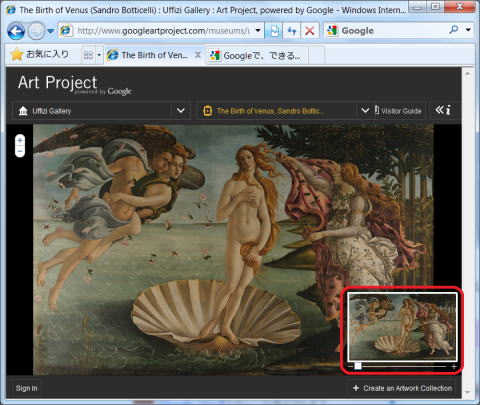Click the Refresh arrows icon
The width and height of the screenshot is (480, 405).
[x=292, y=31]
